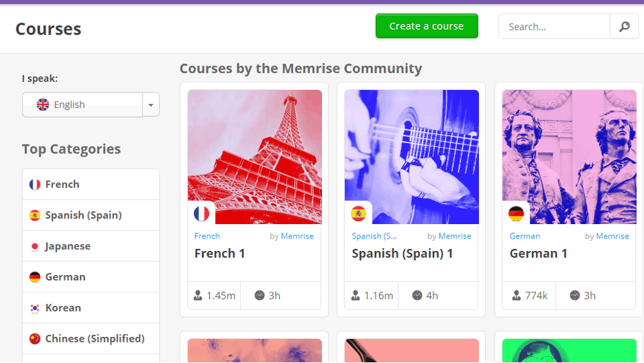Select Japanese category from the list
Screen dimensions: 644x363
pyautogui.click(x=91, y=246)
